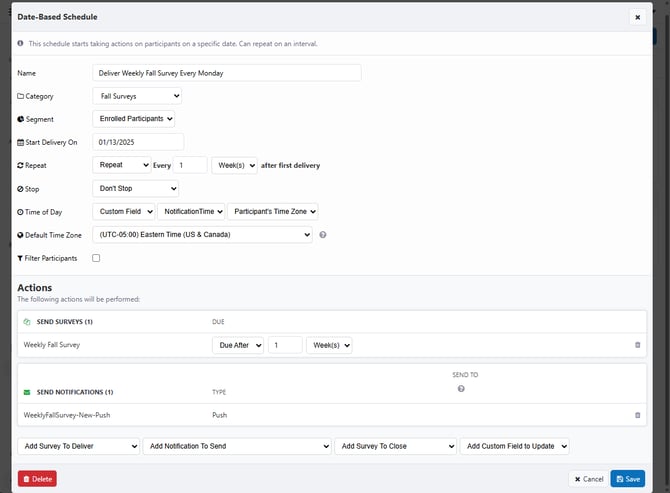
Task: Click into the schedule Name text field
Action: (226, 73)
